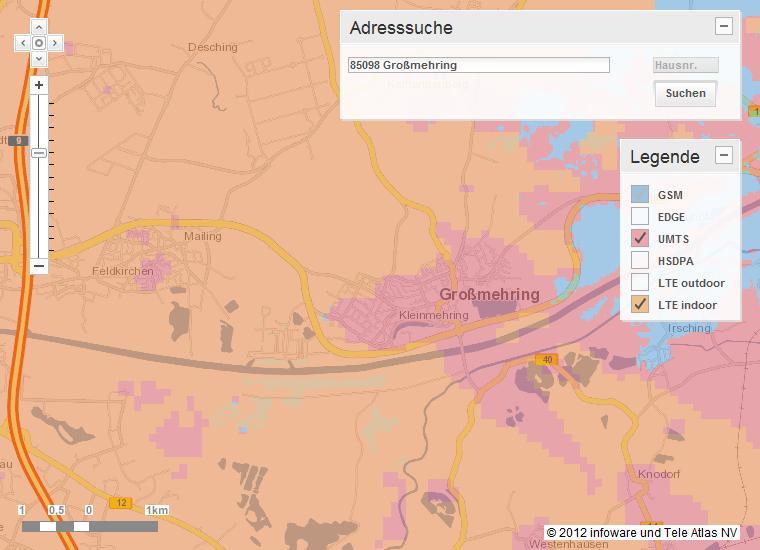This screenshot has height=550, width=760.
Task: Pan the map north with up arrow
Action: 39,27
